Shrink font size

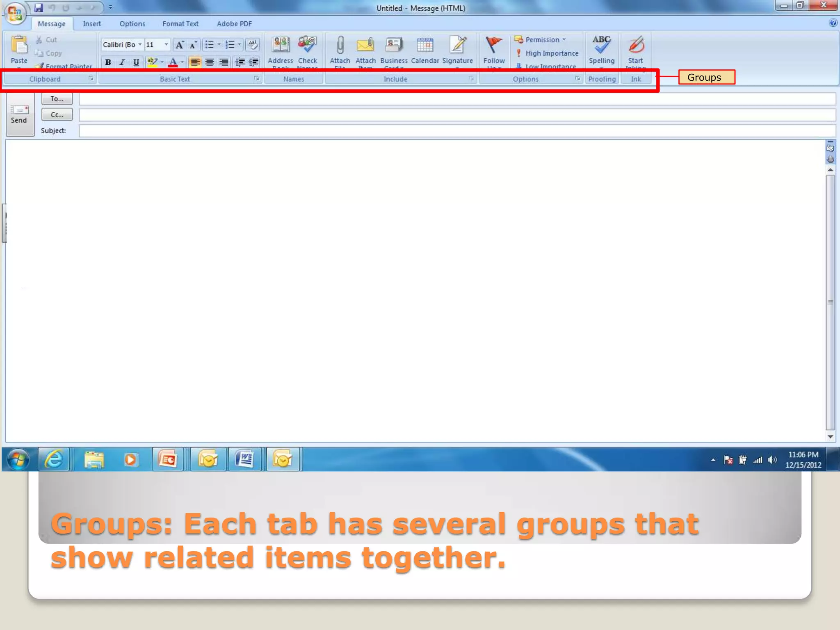click(x=193, y=45)
